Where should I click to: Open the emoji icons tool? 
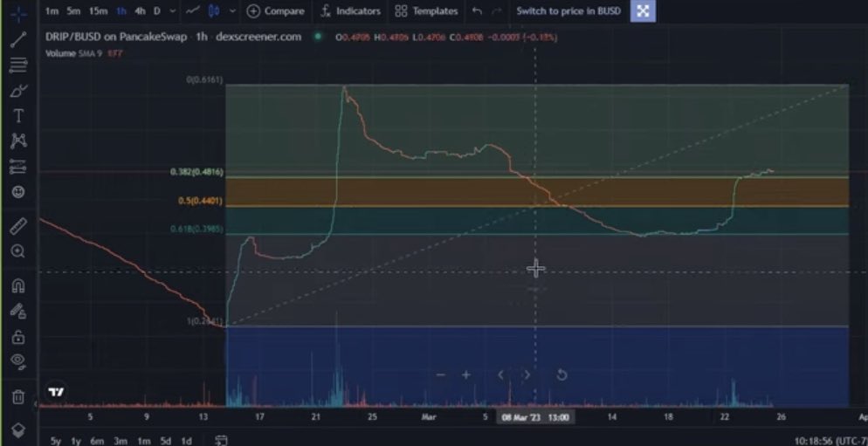(x=18, y=192)
